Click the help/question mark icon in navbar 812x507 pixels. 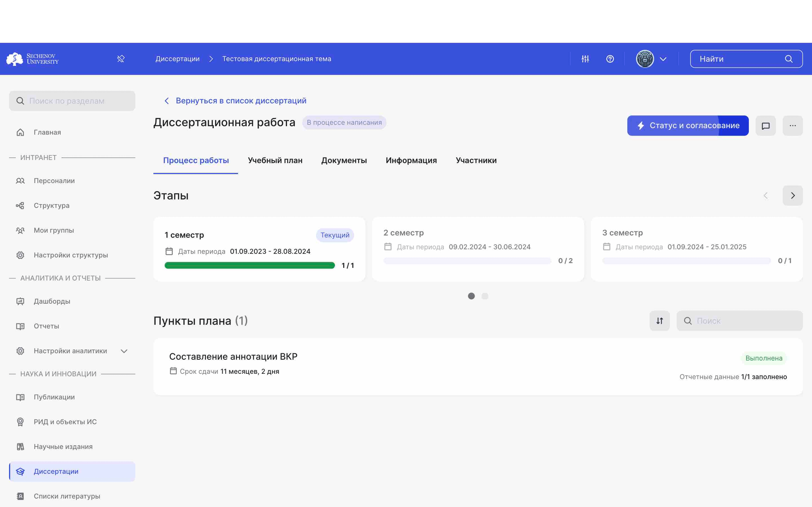610,58
